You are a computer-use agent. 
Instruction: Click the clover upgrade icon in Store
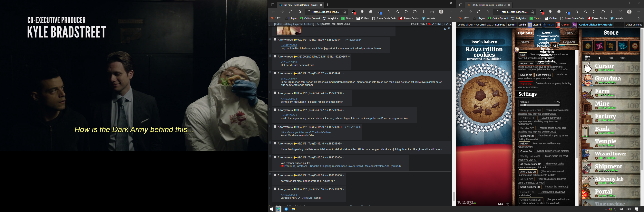(611, 46)
